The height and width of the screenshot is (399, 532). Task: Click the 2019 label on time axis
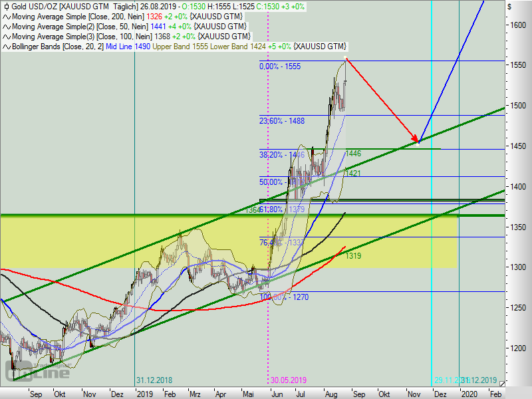coord(145,394)
